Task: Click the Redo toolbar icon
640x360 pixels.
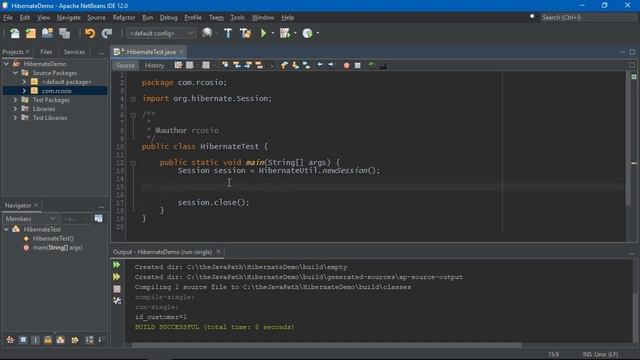Action: pos(107,33)
